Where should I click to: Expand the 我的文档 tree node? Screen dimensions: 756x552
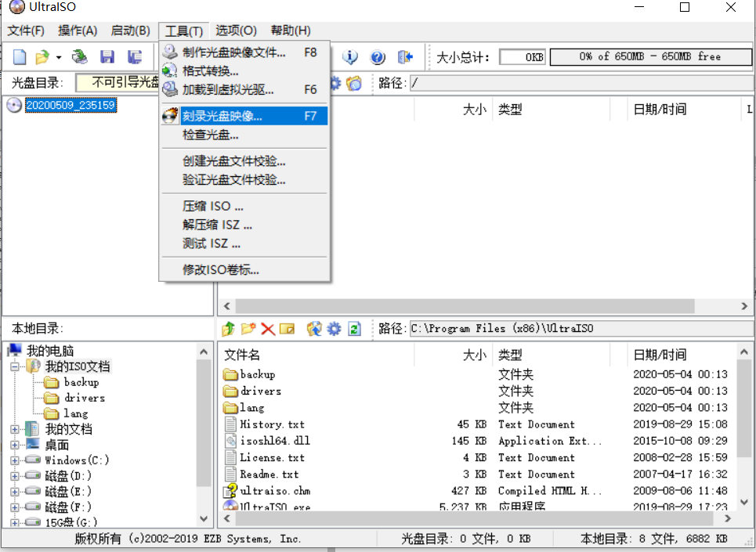click(14, 429)
